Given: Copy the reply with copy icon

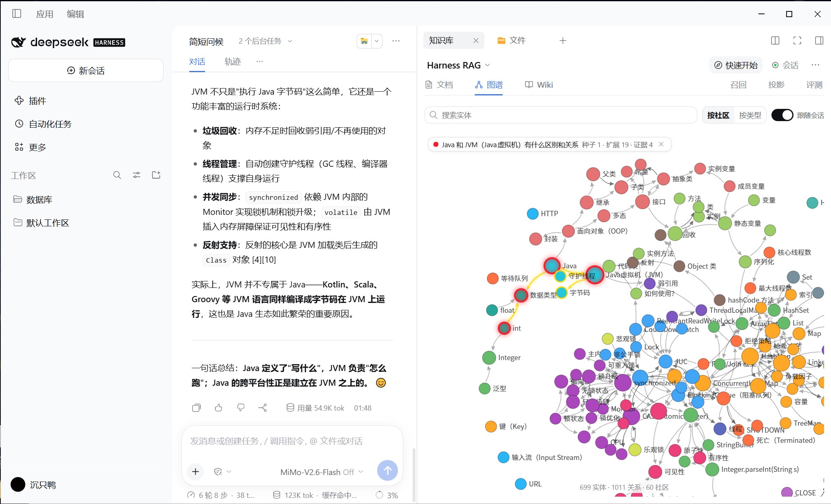Looking at the screenshot, I should pos(197,408).
